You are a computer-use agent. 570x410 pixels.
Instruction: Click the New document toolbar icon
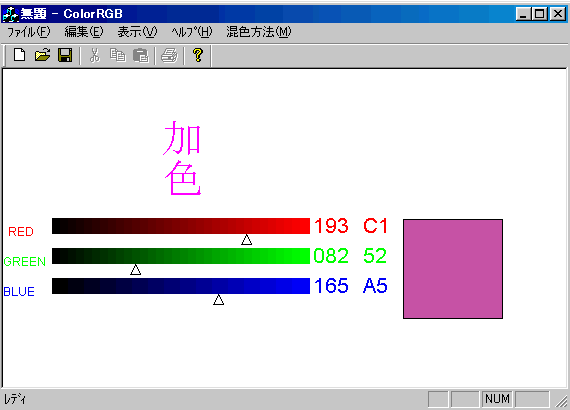(19, 55)
